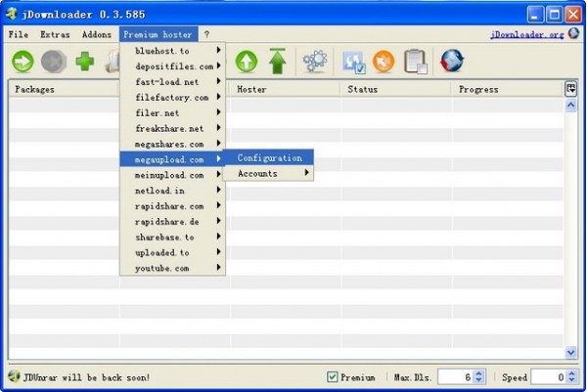Open the ? help menu
Image resolution: width=587 pixels, height=392 pixels.
click(x=206, y=34)
